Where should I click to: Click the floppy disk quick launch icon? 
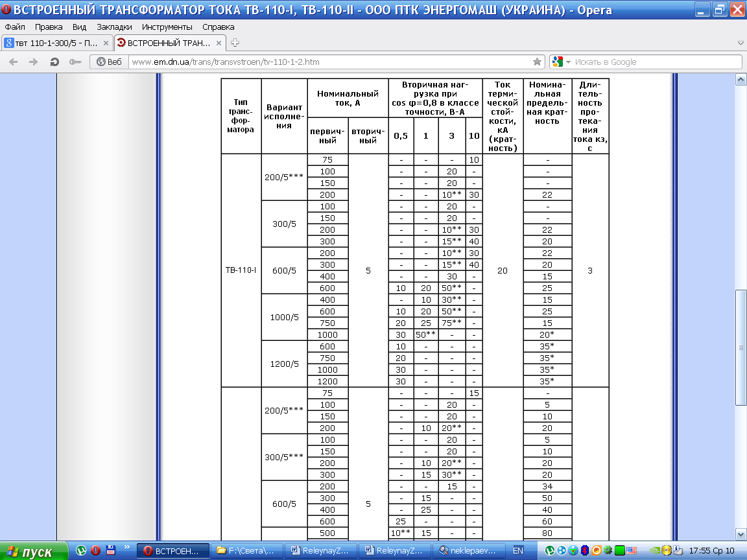[x=110, y=550]
